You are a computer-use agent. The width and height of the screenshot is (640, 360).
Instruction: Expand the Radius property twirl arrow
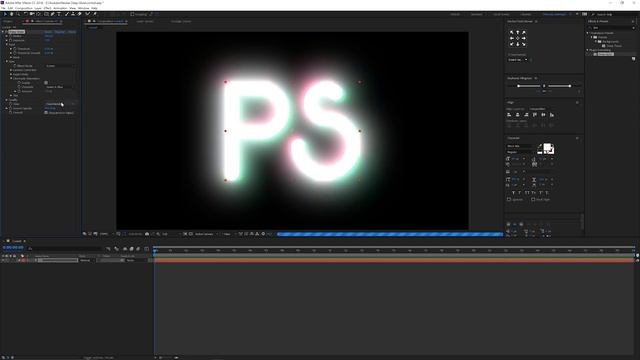pos(7,36)
